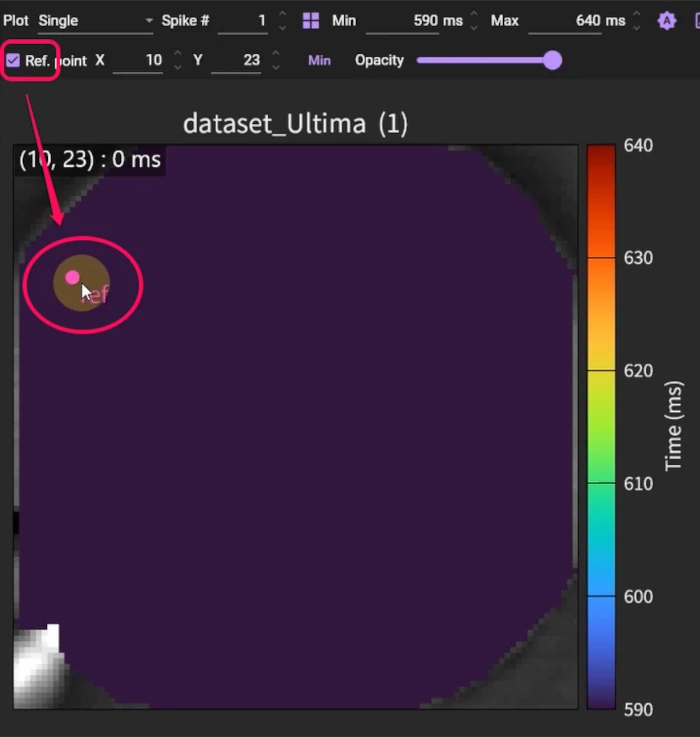Increase the X coordinate with up arrow
This screenshot has height=737, width=700.
[178, 54]
